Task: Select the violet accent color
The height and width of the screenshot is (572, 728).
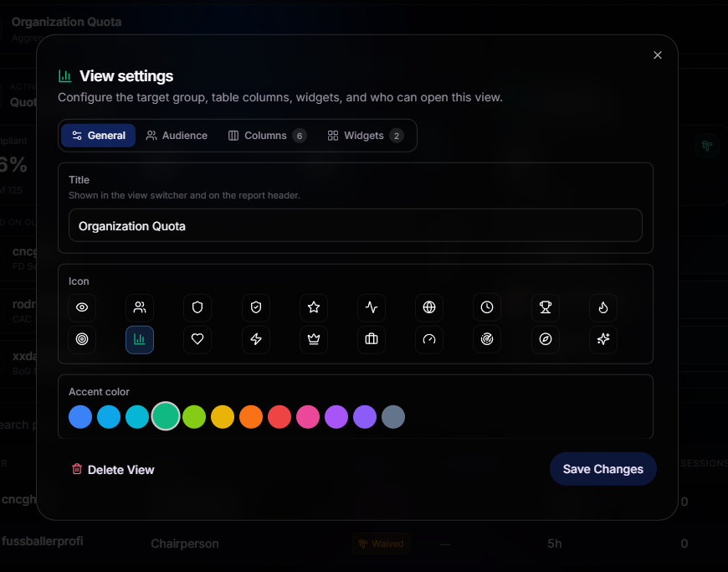Action: click(365, 417)
